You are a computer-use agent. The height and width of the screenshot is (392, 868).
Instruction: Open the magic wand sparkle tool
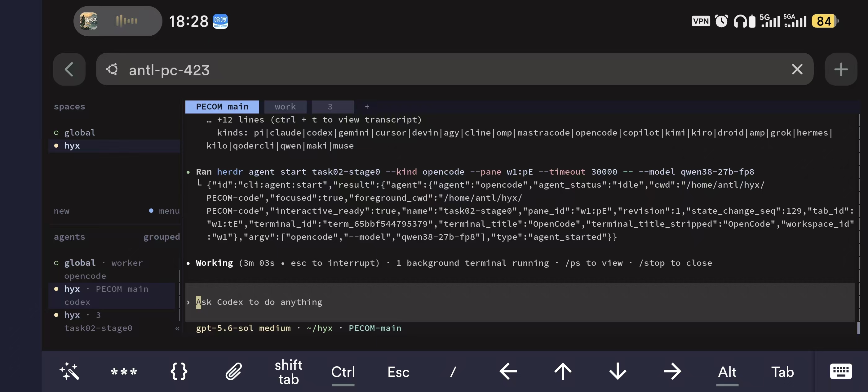click(x=69, y=372)
